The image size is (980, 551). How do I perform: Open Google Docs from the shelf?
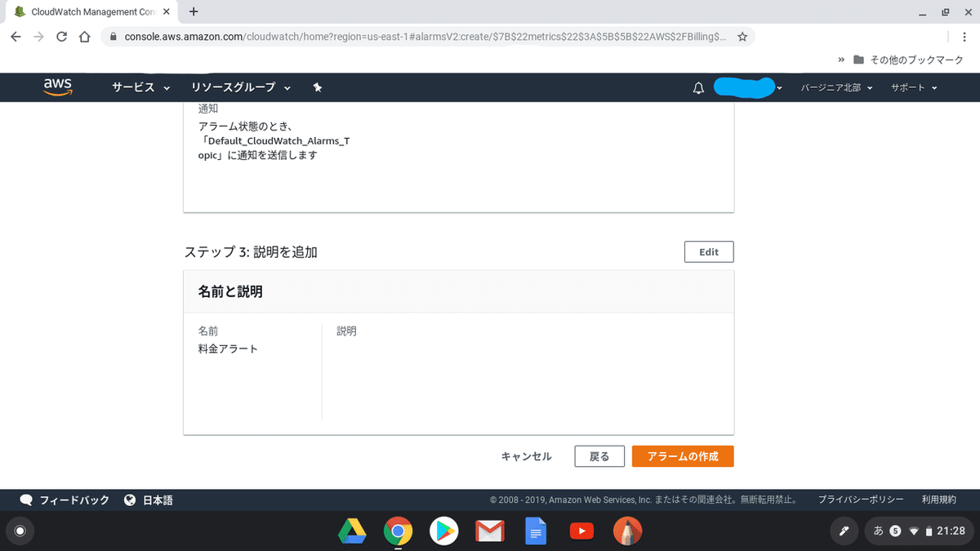point(536,531)
